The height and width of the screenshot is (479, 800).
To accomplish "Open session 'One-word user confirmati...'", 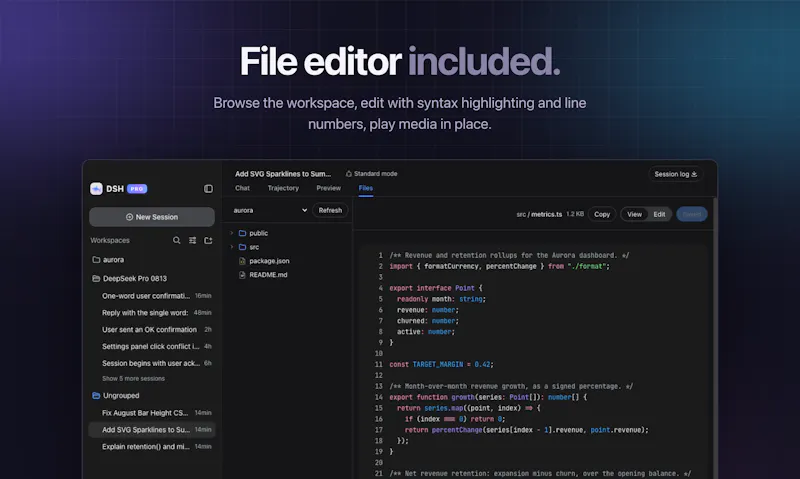I will [x=152, y=296].
